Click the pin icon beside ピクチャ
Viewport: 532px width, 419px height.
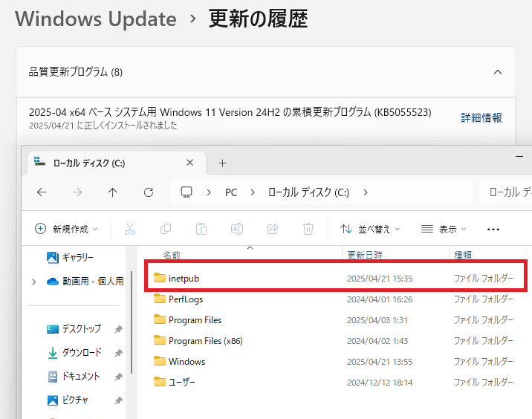pos(118,400)
